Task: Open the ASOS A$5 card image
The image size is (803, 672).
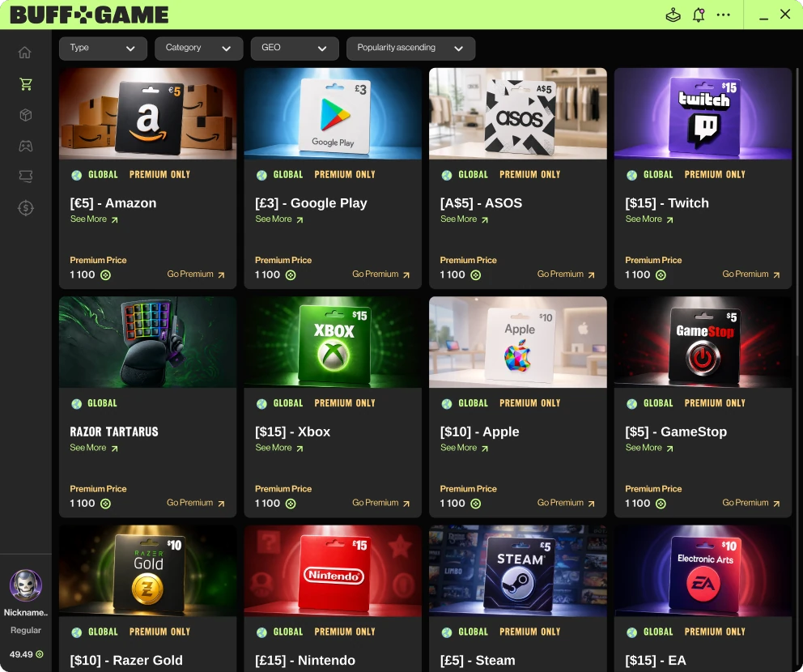Action: pos(518,113)
